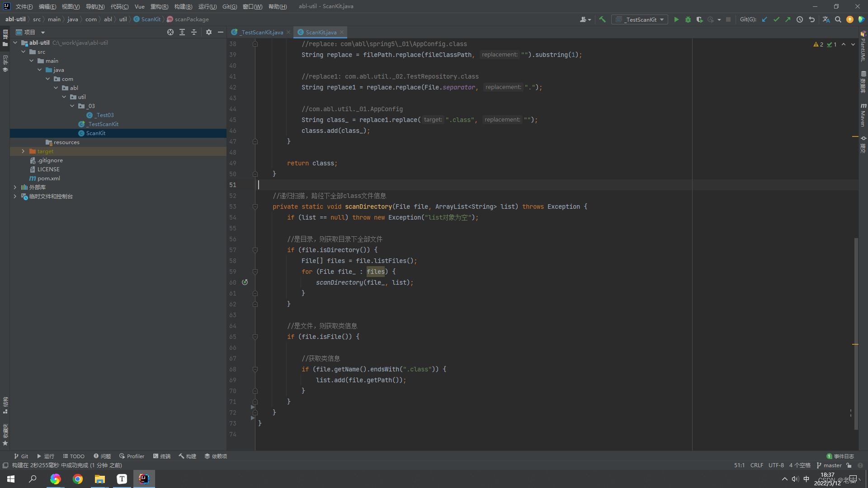This screenshot has height=488, width=868.
Task: Open Git show history clock icon
Action: pos(800,19)
